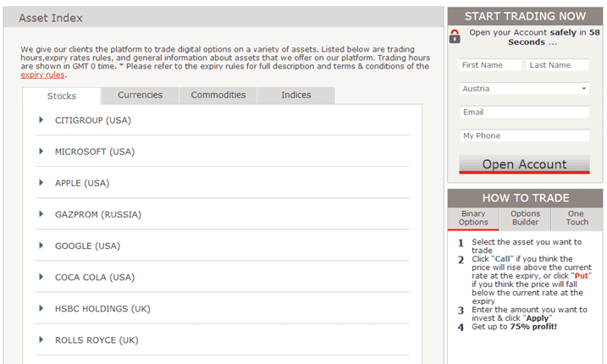Image resolution: width=607 pixels, height=364 pixels.
Task: Select the Options Builder tab
Action: pos(525,218)
